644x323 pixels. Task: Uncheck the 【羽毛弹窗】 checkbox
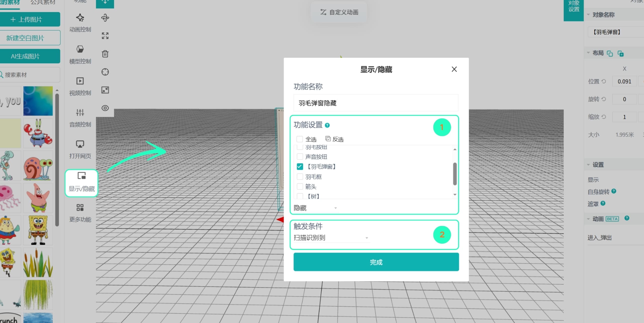(300, 167)
